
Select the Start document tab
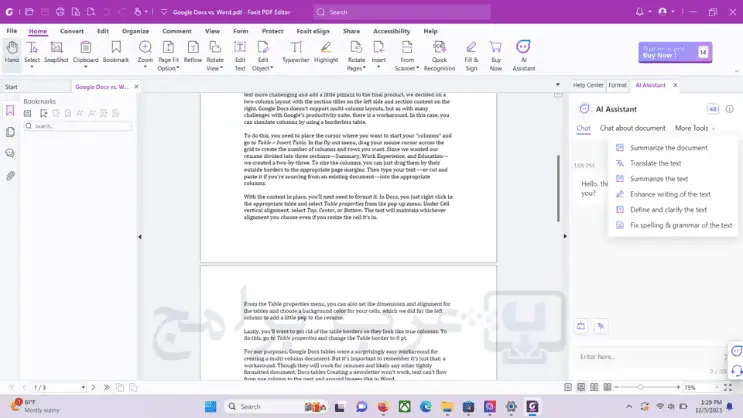(x=11, y=87)
